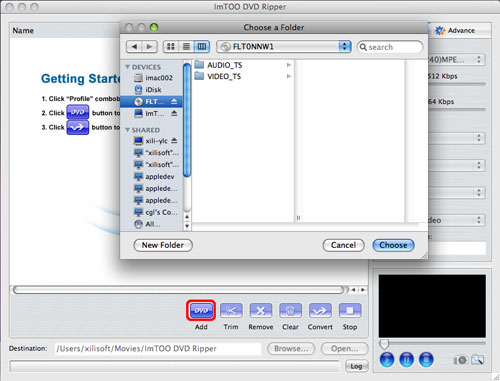Select the Trim scissors icon

coord(231,310)
